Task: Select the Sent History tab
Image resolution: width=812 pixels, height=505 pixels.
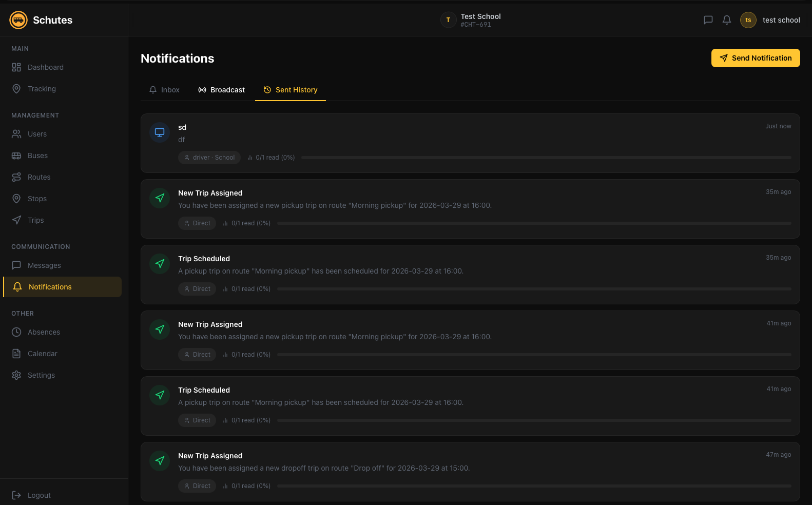Action: [x=291, y=90]
